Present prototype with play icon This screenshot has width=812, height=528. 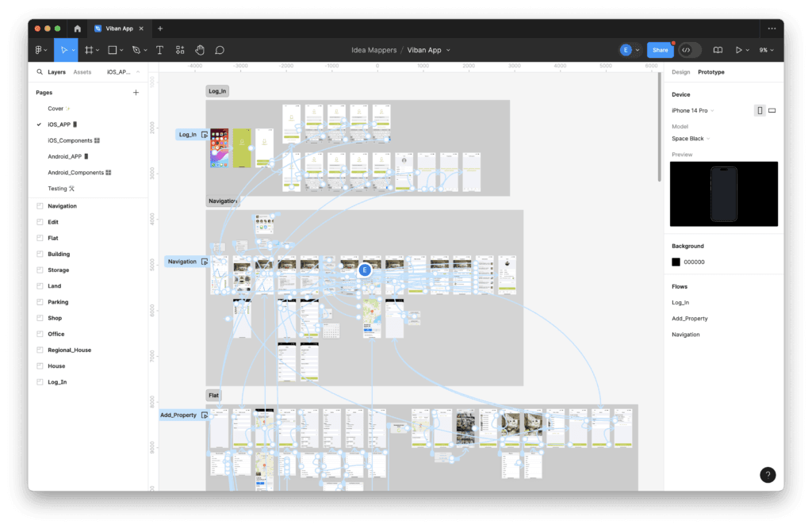(x=738, y=50)
